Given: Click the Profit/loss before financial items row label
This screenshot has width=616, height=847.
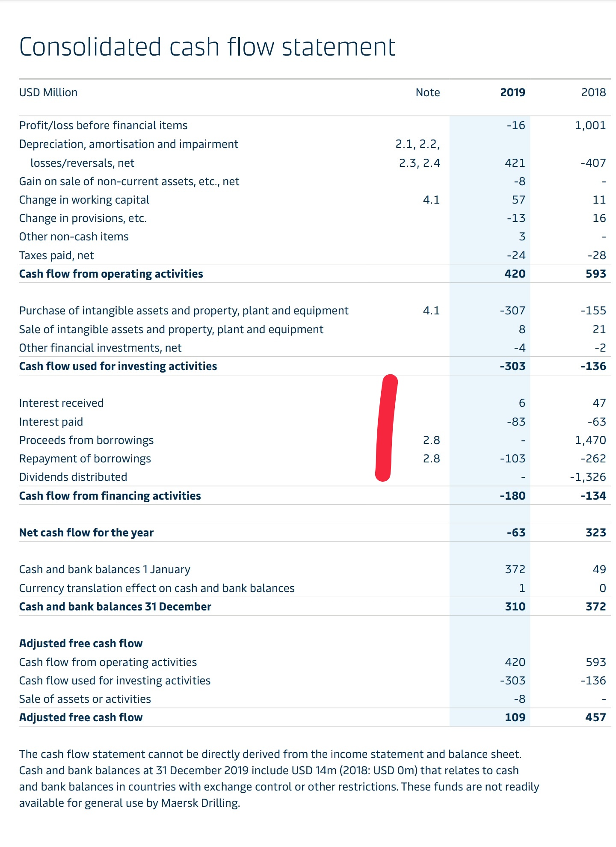Looking at the screenshot, I should (104, 125).
